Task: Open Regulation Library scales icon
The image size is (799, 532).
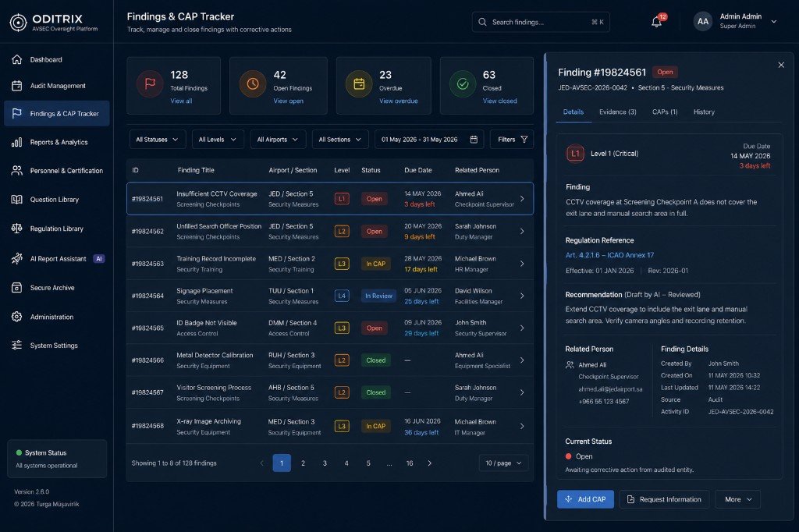Action: click(x=17, y=229)
